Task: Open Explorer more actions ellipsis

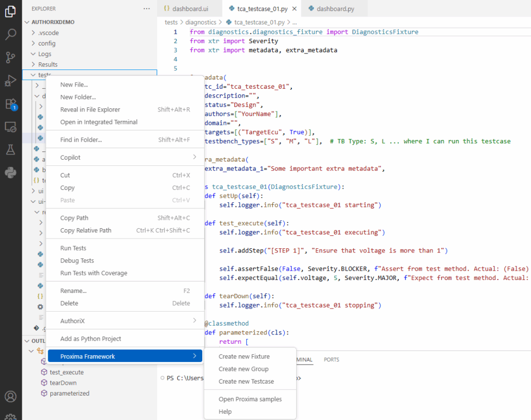Action: coord(147,9)
